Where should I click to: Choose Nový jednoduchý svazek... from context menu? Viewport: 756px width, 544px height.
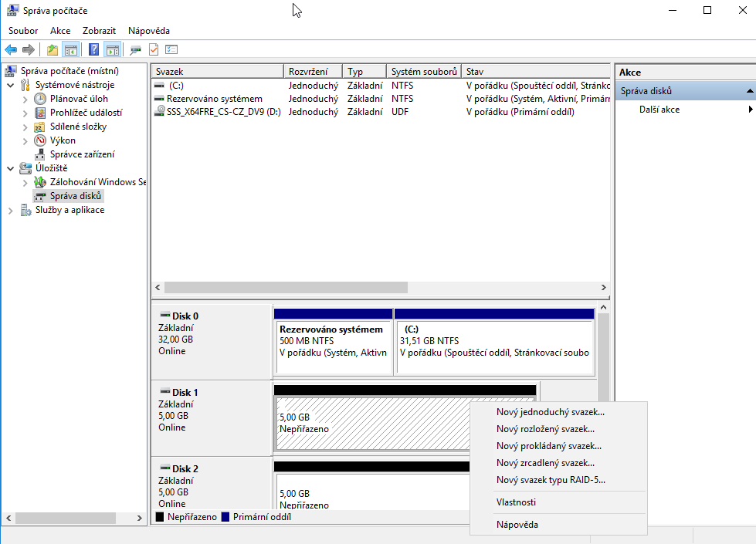[x=550, y=412]
